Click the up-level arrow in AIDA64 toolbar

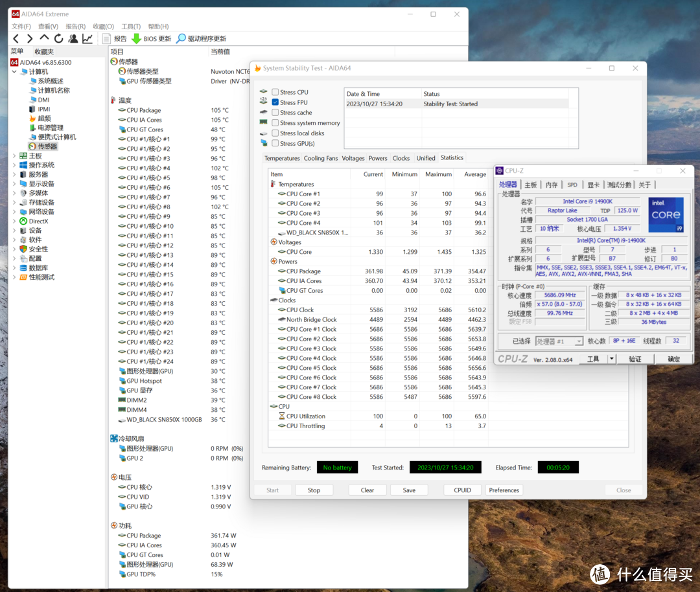[x=44, y=38]
